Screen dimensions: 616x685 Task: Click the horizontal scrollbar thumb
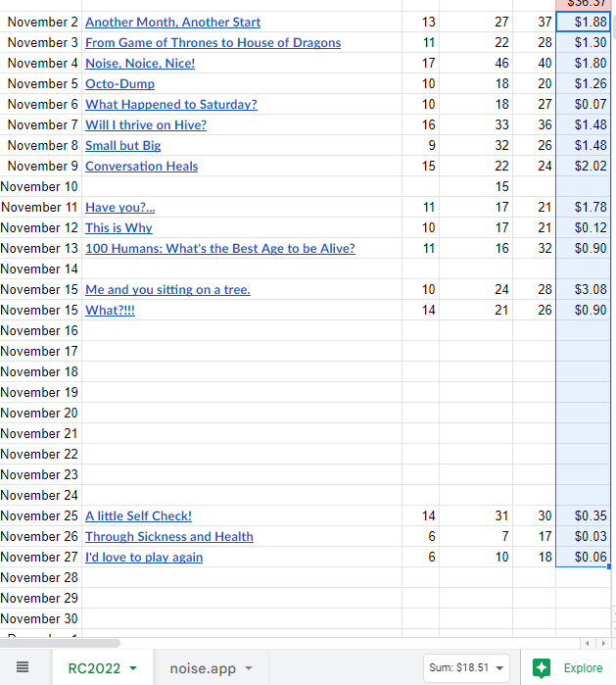point(61,643)
